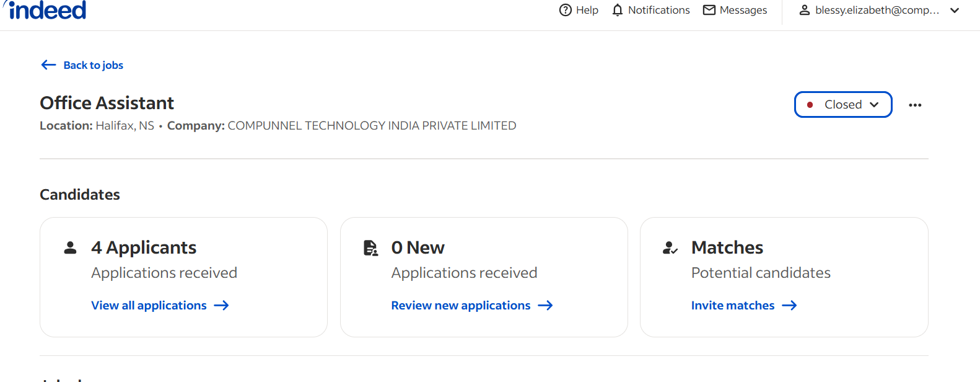This screenshot has height=382, width=980.
Task: Open Messages from the top menu
Action: (x=735, y=10)
